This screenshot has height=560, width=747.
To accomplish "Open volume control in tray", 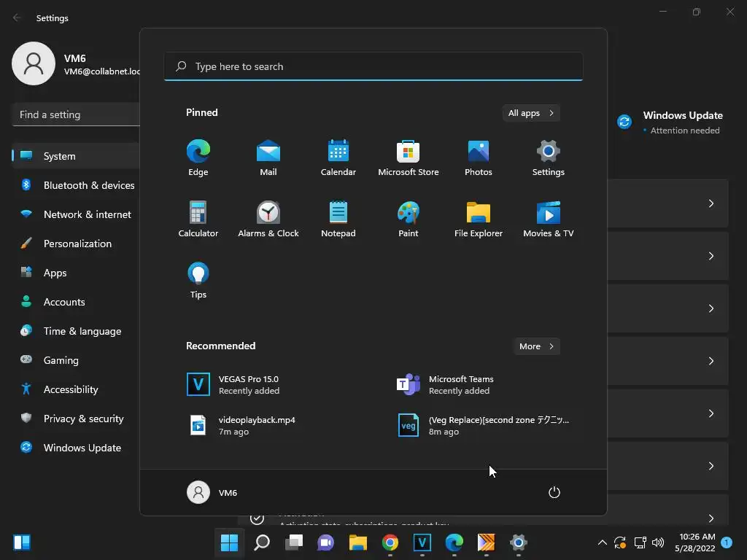I will (658, 542).
